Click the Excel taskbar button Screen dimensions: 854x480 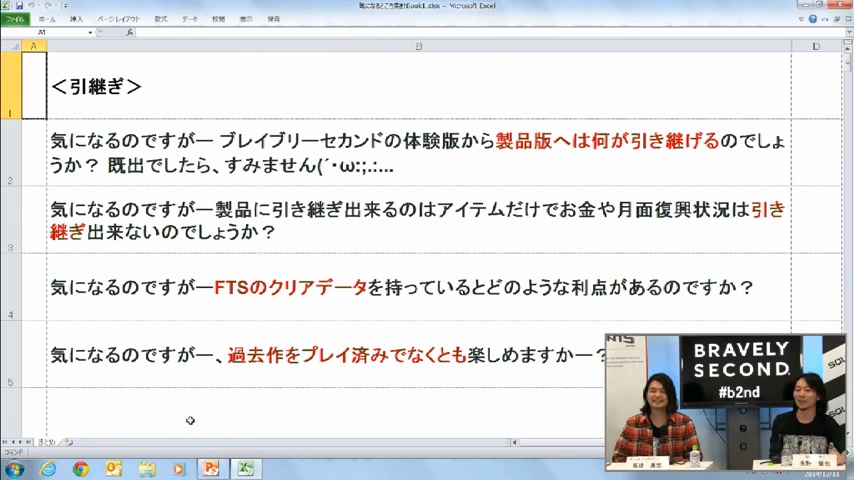(246, 469)
